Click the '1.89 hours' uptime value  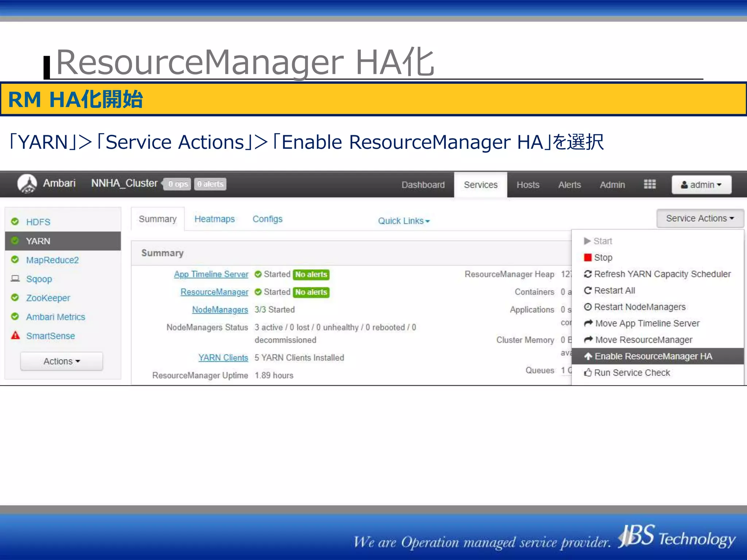274,375
